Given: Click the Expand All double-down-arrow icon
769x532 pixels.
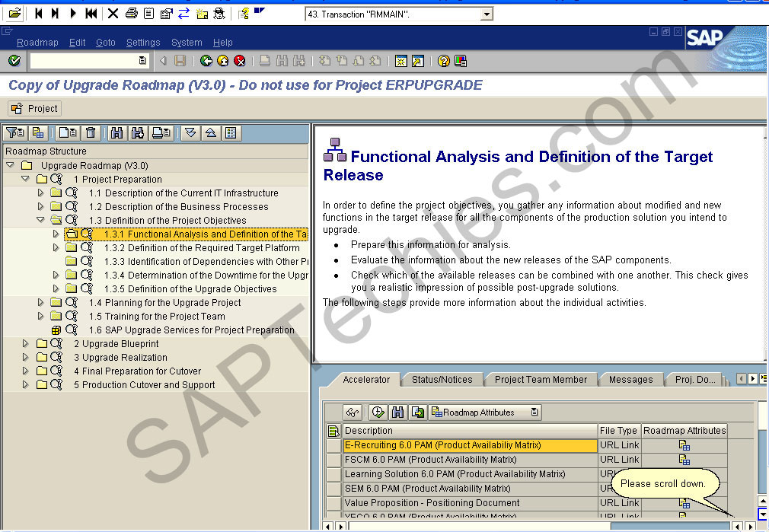Looking at the screenshot, I should coord(190,132).
